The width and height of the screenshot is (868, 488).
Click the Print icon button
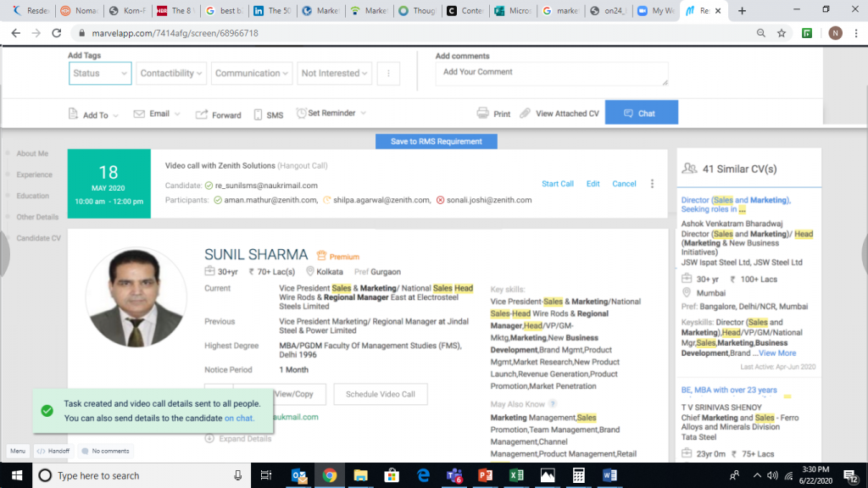coord(482,113)
